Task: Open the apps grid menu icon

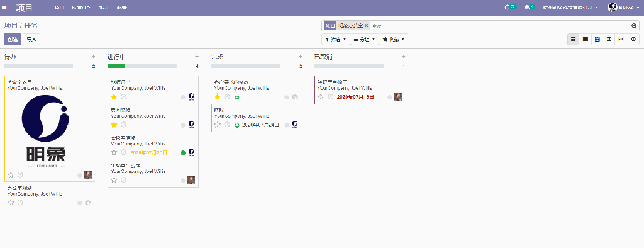Action: coord(4,8)
